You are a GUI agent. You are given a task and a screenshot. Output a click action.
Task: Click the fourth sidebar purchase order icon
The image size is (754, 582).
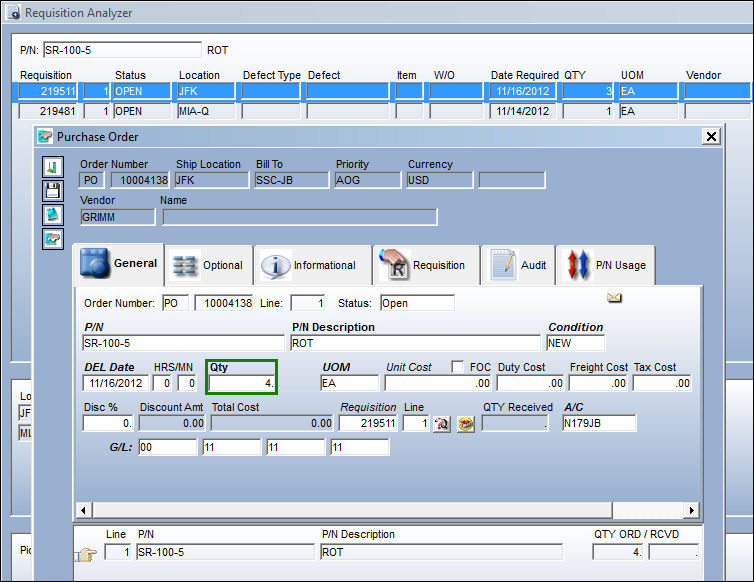(x=52, y=238)
